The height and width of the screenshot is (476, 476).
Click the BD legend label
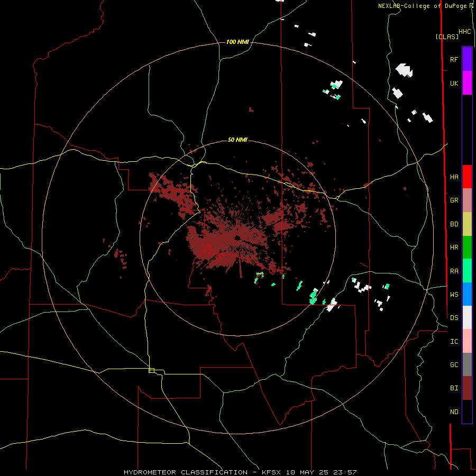[x=454, y=224]
